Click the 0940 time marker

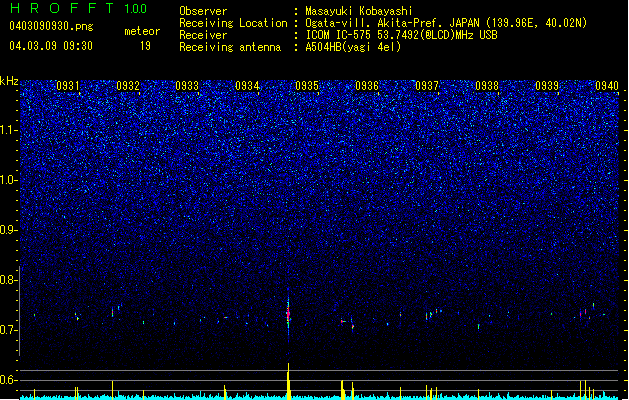point(607,86)
